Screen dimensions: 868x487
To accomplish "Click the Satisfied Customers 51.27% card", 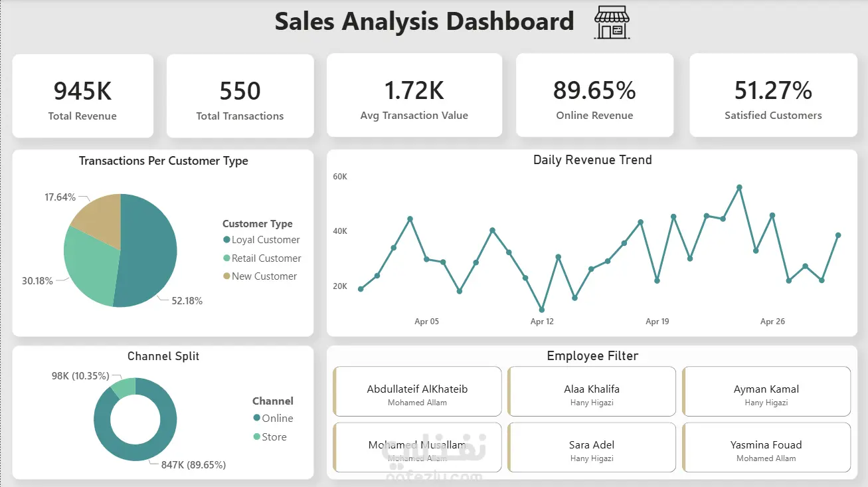I will [x=773, y=96].
